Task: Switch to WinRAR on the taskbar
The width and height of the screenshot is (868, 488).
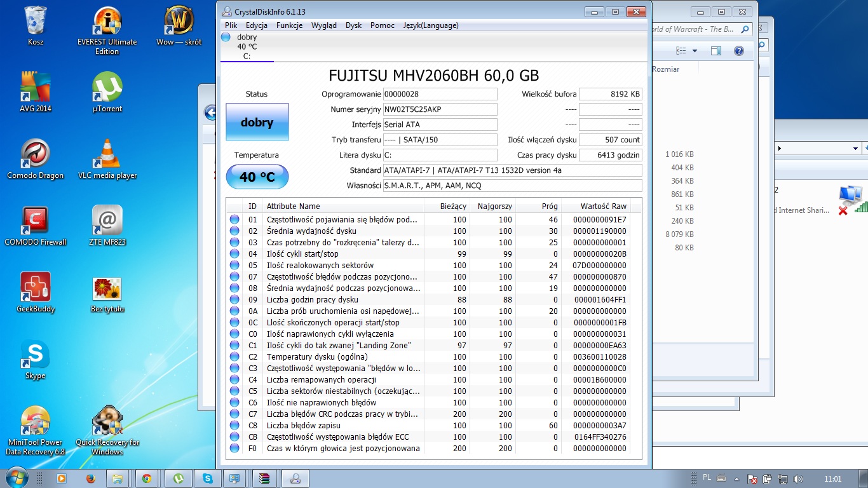Action: tap(264, 478)
